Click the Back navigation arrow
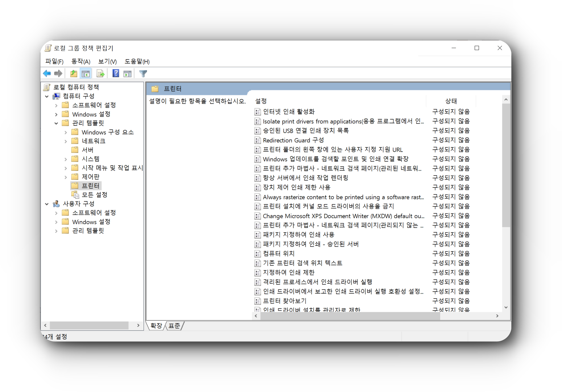Viewport: 562px width, 392px height. (x=47, y=73)
